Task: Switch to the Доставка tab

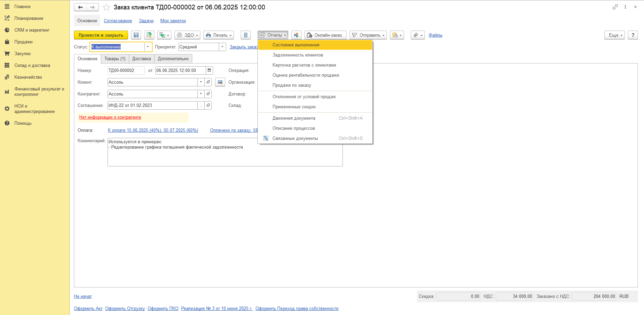Action: click(x=142, y=58)
